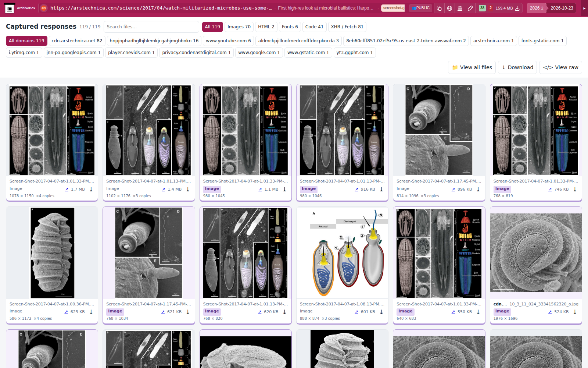This screenshot has height=368, width=588.
Task: Click the arstechnica.com URL field
Action: (161, 8)
